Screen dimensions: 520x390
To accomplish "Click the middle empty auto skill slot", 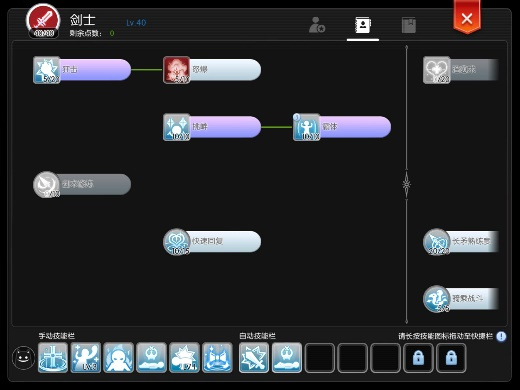I will tap(352, 358).
